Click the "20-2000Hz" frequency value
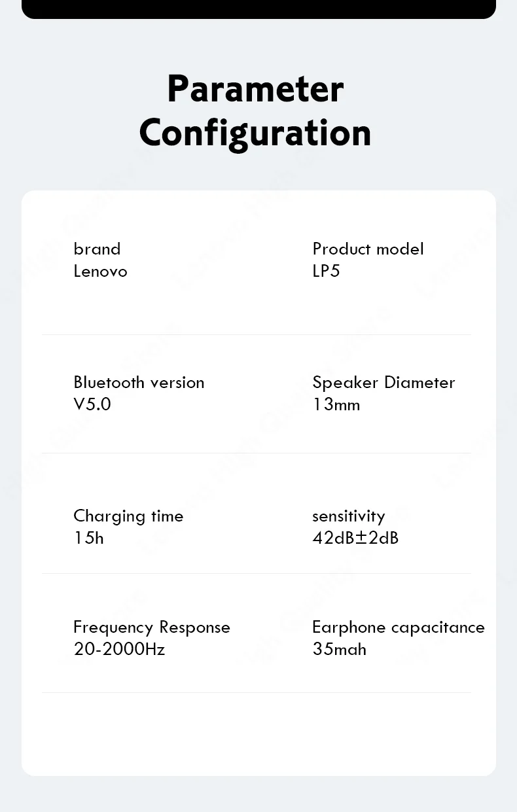Viewport: 517px width, 812px height. pyautogui.click(x=119, y=650)
